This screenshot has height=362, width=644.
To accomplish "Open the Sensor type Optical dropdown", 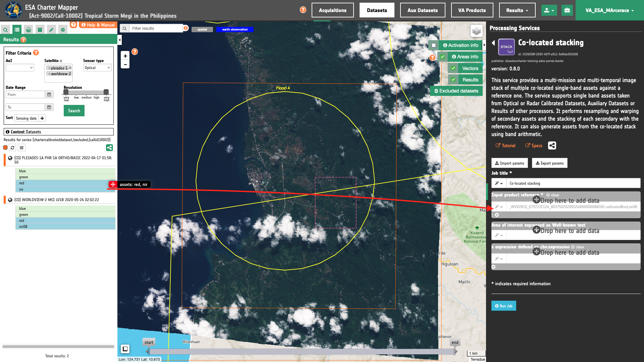I will (x=97, y=68).
